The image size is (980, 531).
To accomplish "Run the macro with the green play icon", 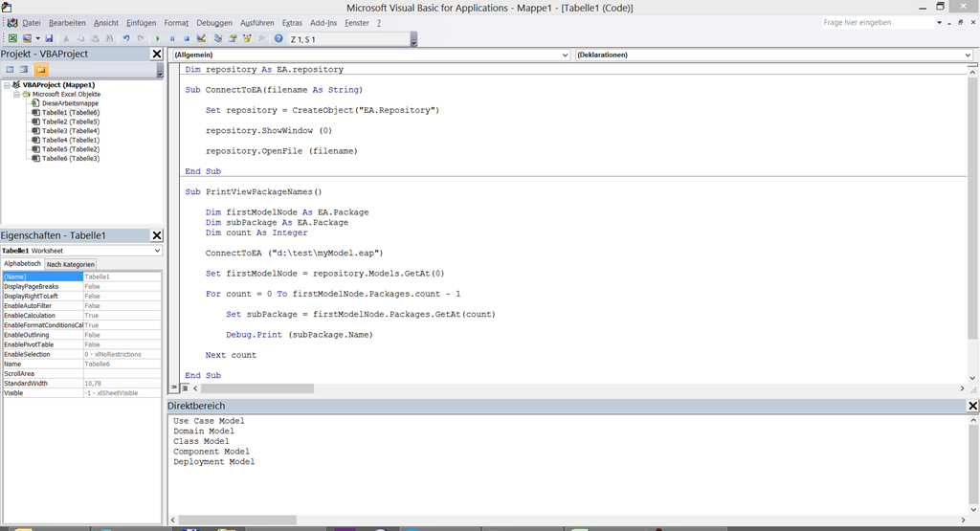I will point(158,38).
